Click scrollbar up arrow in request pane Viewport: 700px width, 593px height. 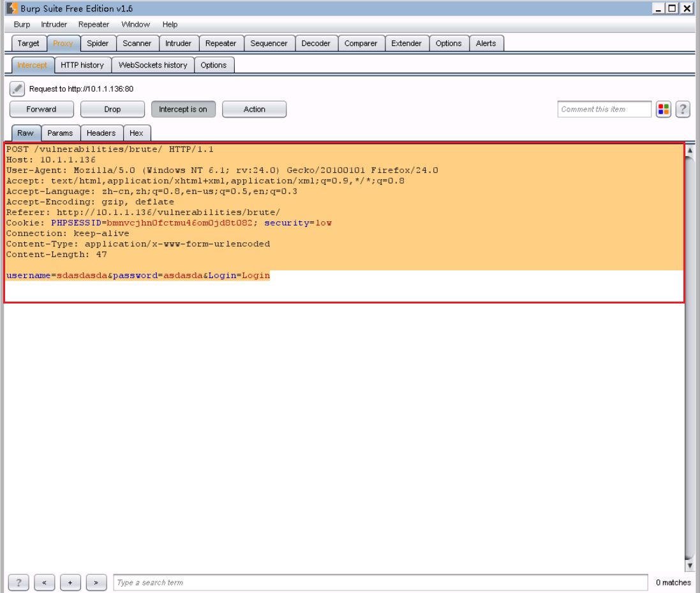690,150
